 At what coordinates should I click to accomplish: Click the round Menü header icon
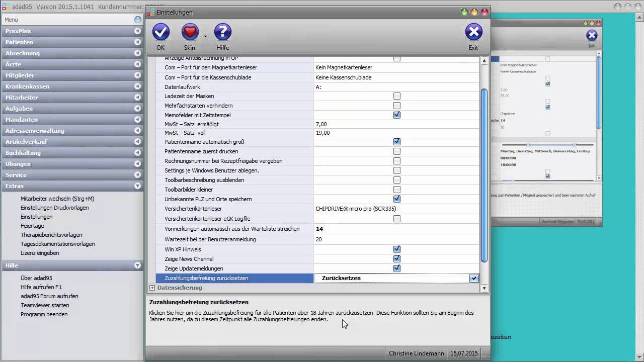pyautogui.click(x=138, y=20)
